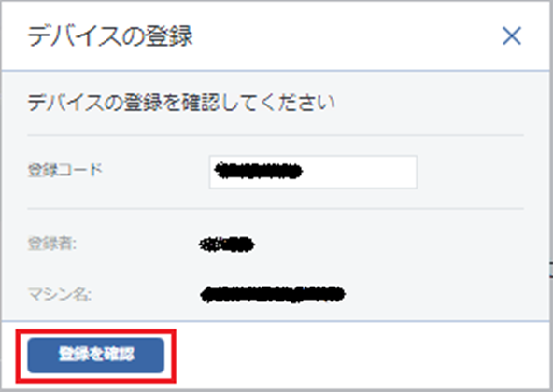Click the empty right side of code field
The width and height of the screenshot is (553, 392).
[x=360, y=172]
